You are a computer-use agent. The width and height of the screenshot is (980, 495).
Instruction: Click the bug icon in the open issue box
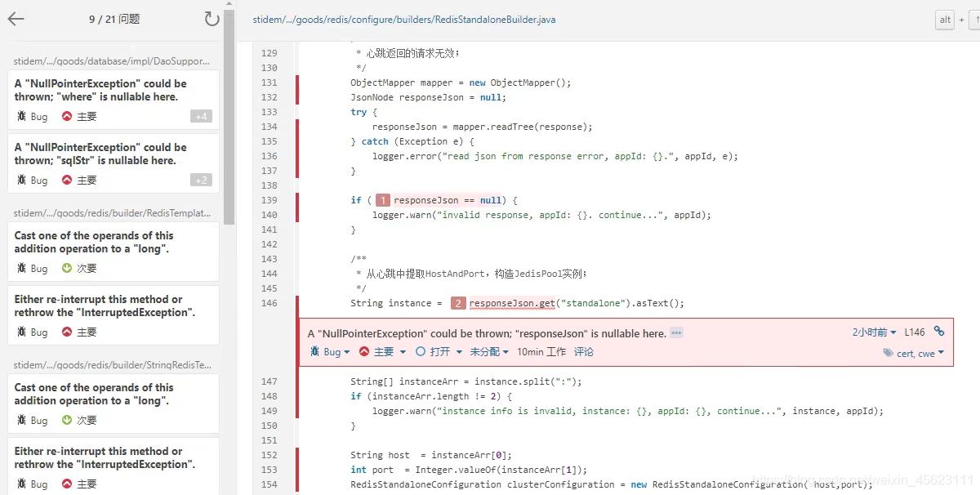coord(317,351)
